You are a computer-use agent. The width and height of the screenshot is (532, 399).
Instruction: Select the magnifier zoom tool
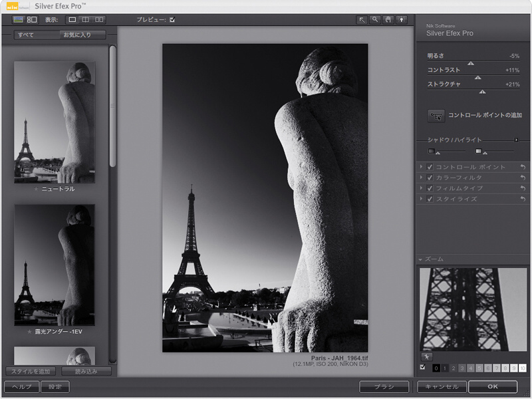coord(374,20)
